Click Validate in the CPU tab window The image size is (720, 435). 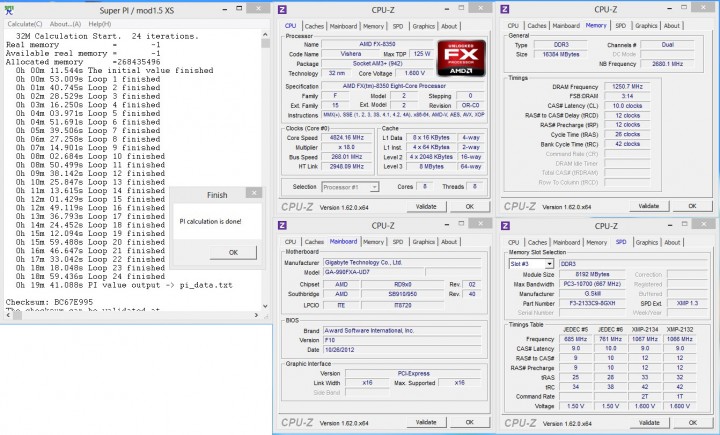(426, 207)
